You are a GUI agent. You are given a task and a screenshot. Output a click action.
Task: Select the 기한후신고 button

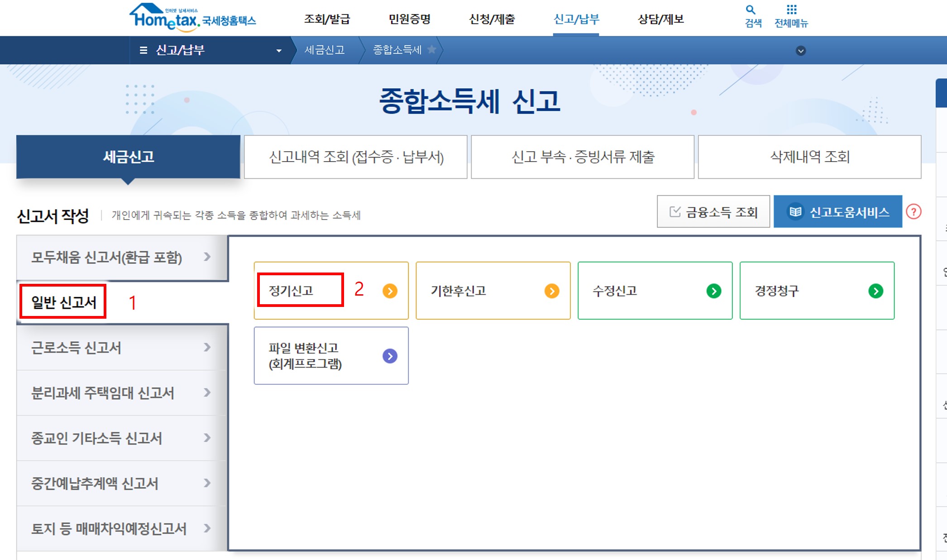[493, 291]
